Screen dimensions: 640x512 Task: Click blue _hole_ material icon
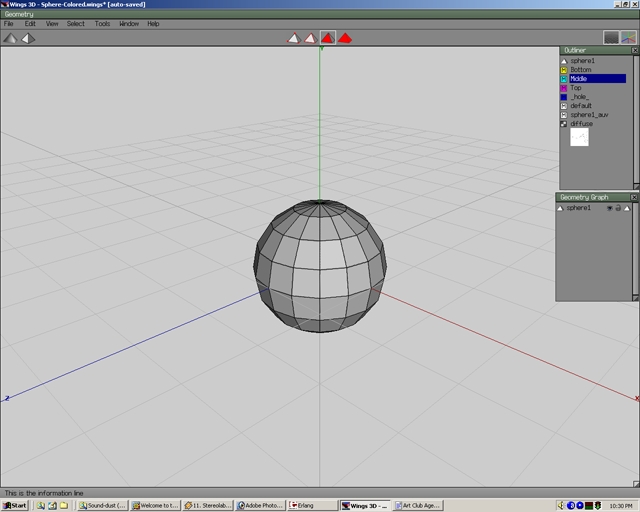pyautogui.click(x=564, y=97)
